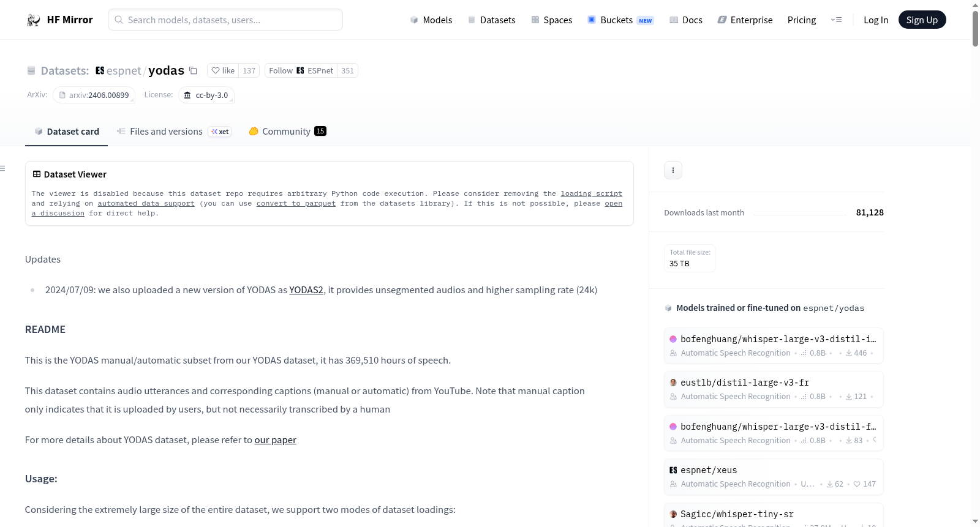Go to Spaces in the top navigation
This screenshot has width=980, height=527.
pos(551,20)
